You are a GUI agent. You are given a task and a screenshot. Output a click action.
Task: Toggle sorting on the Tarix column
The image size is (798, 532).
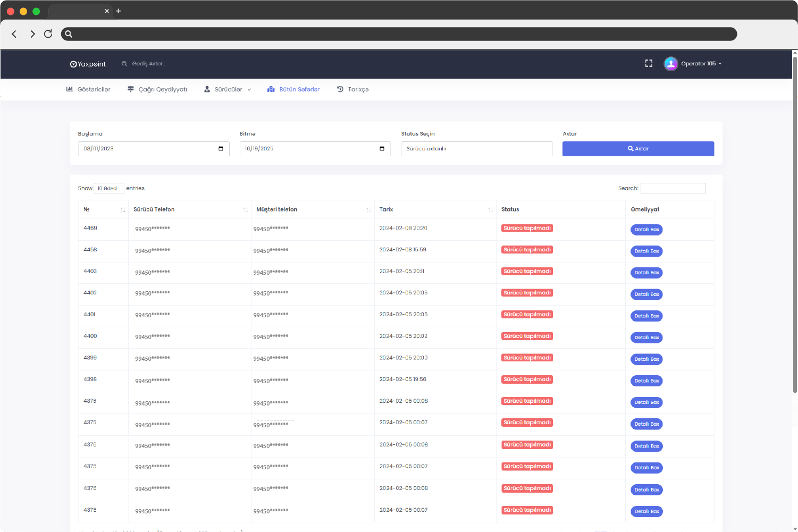pos(491,209)
